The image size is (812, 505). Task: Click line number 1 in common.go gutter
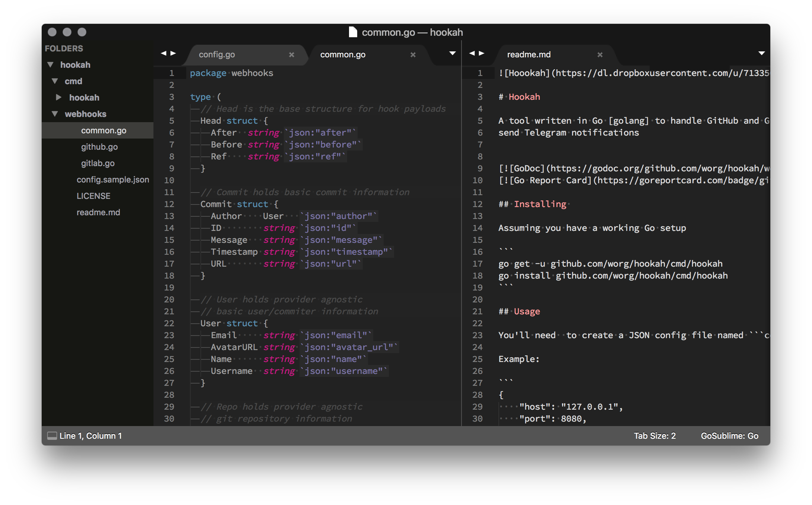172,73
